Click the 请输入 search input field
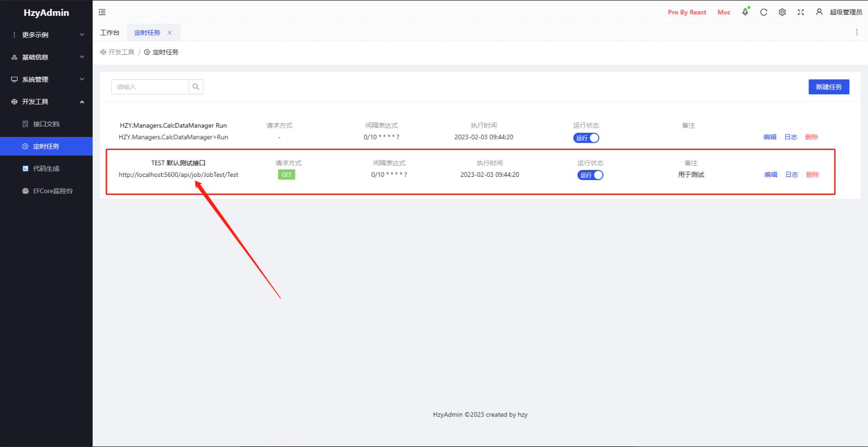The image size is (868, 447). click(x=150, y=87)
